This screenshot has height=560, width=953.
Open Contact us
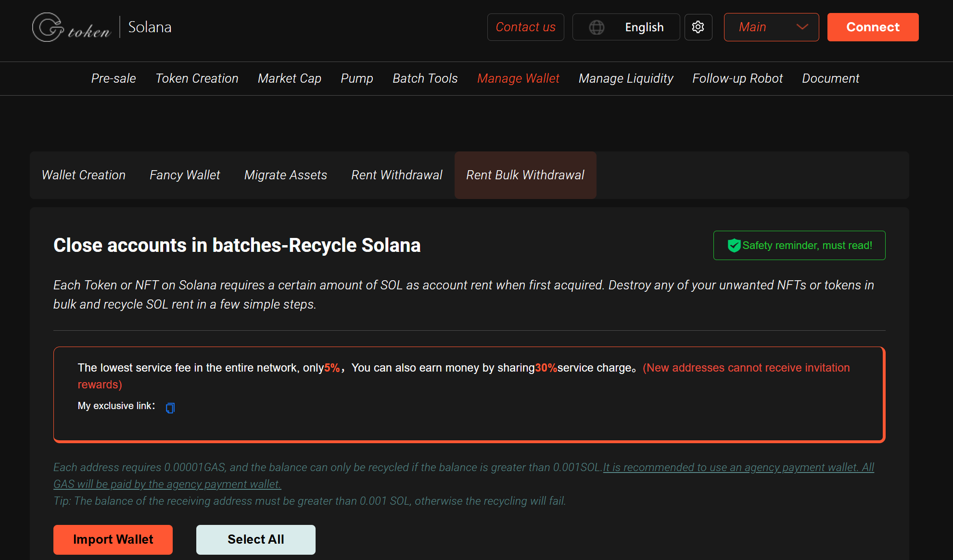pos(525,27)
